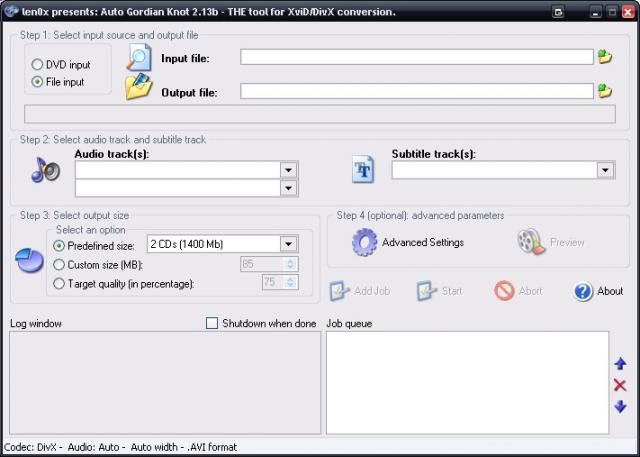640x457 pixels.
Task: Browse for input file with folder button
Action: click(605, 57)
